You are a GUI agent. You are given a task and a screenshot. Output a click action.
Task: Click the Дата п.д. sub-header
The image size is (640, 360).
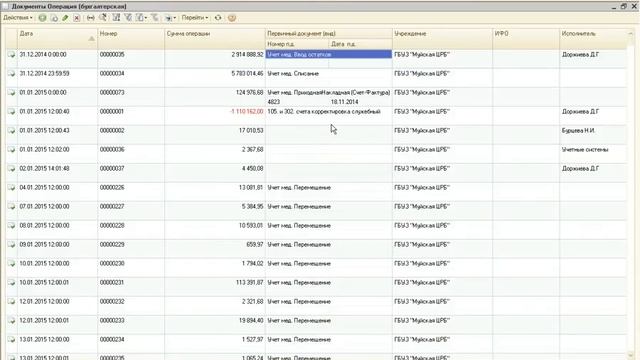click(x=360, y=44)
